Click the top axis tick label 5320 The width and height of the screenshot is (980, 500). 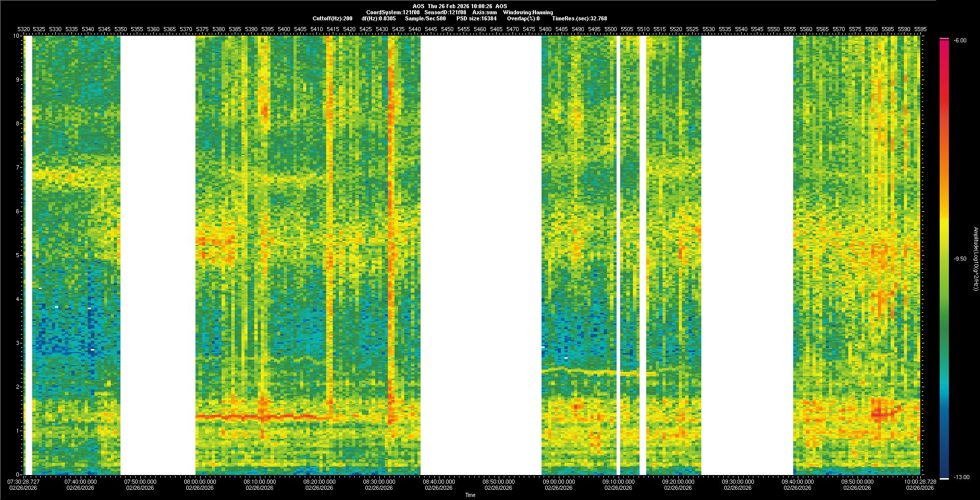(x=23, y=29)
